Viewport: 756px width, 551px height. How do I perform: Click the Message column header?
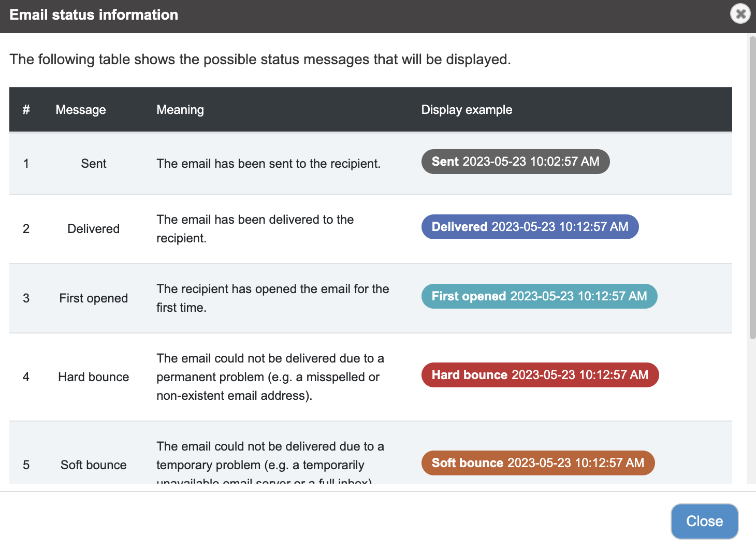coord(81,110)
